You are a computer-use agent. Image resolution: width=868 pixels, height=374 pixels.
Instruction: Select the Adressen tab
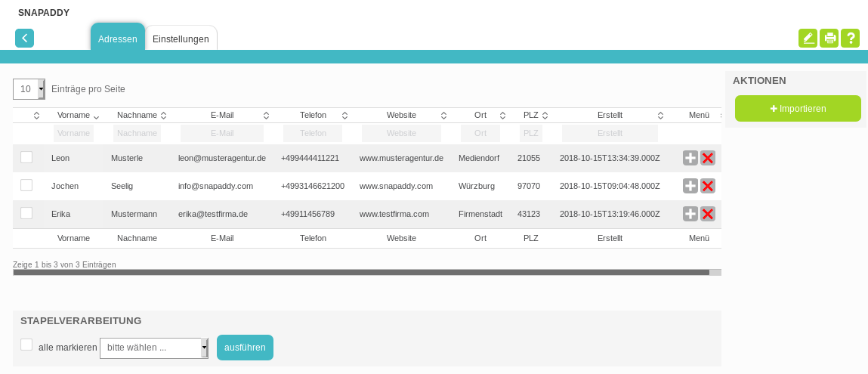click(118, 39)
